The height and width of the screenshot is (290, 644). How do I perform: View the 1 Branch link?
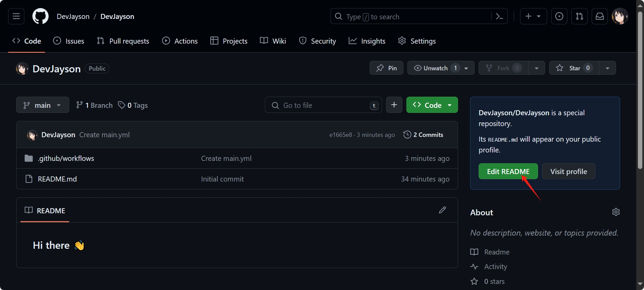point(94,105)
